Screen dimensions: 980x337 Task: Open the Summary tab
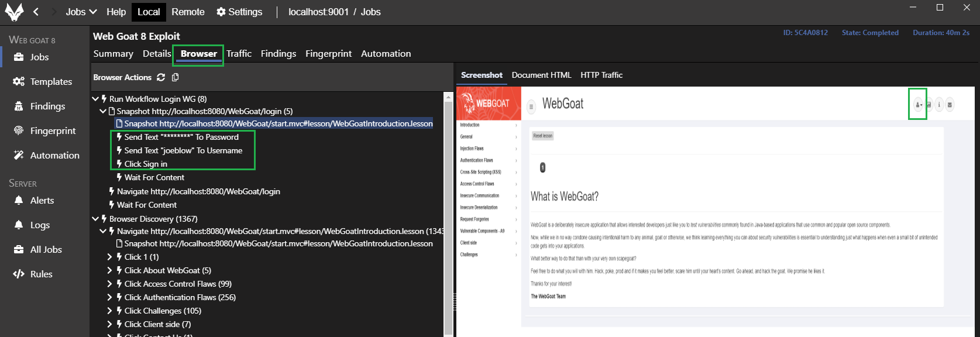[x=113, y=54]
